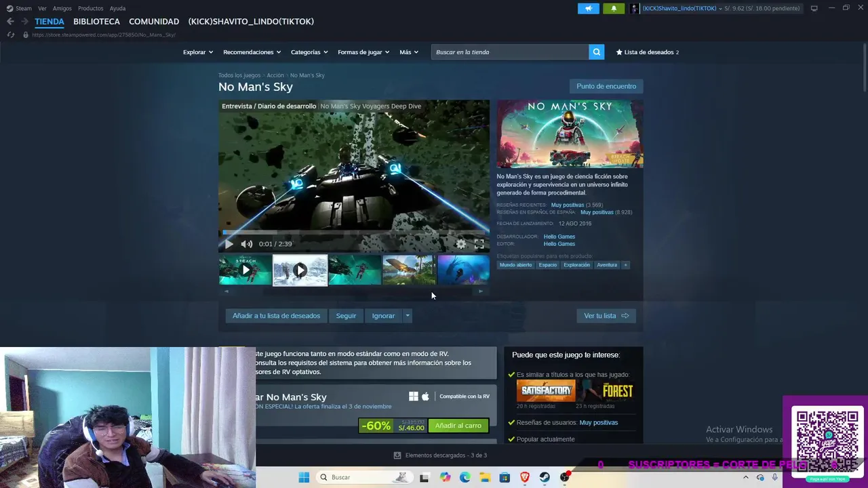Go back with the left arrow
868x488 pixels.
[10, 22]
